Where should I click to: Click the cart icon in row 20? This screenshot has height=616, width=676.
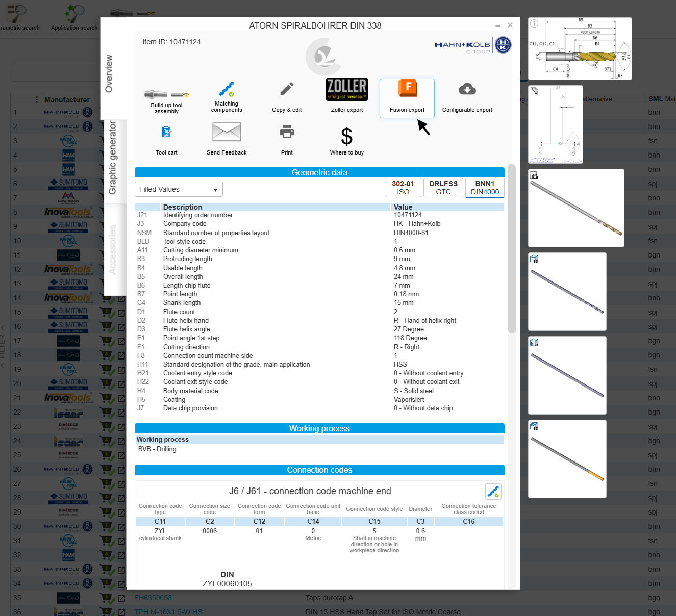point(107,383)
